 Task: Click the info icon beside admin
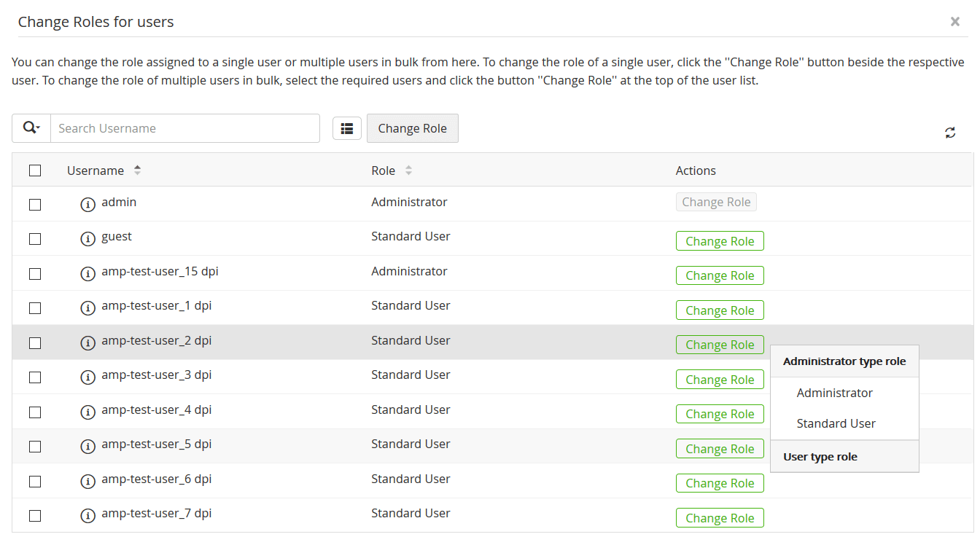[x=87, y=205]
